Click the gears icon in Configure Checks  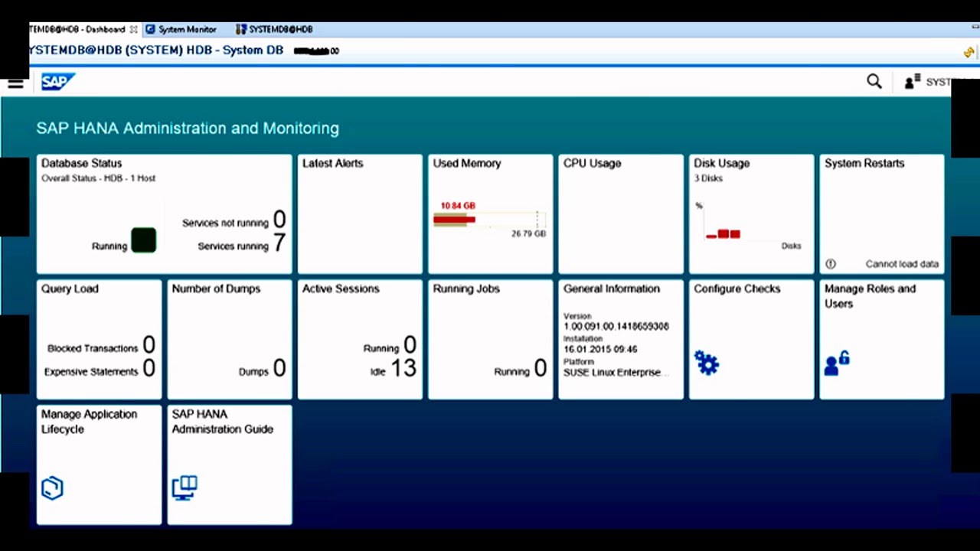pyautogui.click(x=706, y=363)
